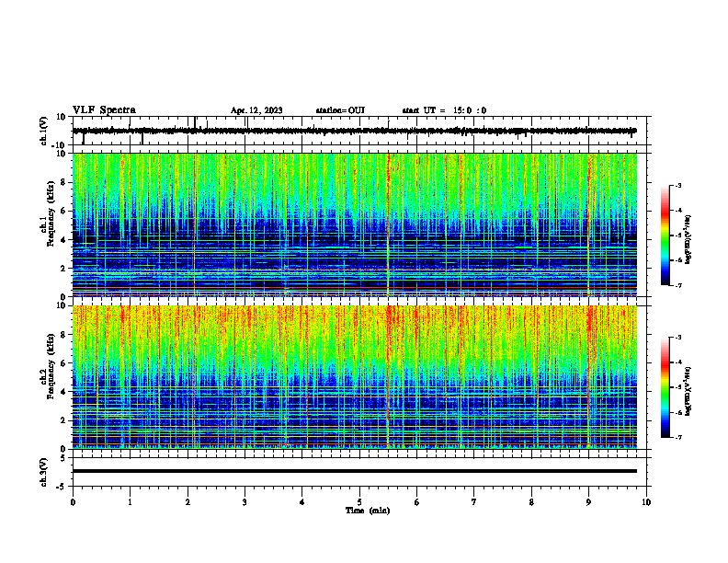
Task: Click the "ch.1(V)" waveform axis label
Action: [43, 131]
